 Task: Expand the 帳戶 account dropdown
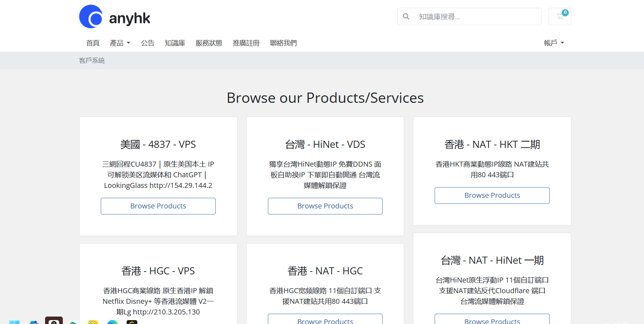tap(554, 43)
